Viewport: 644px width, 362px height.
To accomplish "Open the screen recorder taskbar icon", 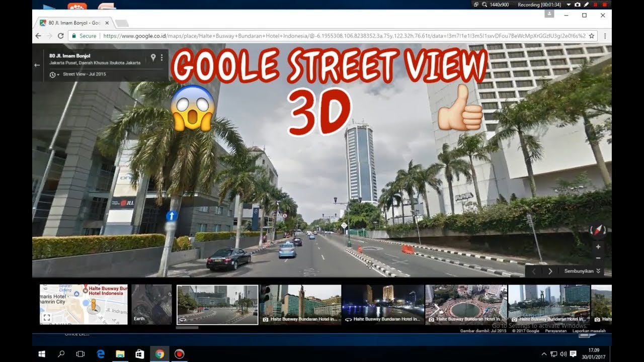I will 179,354.
